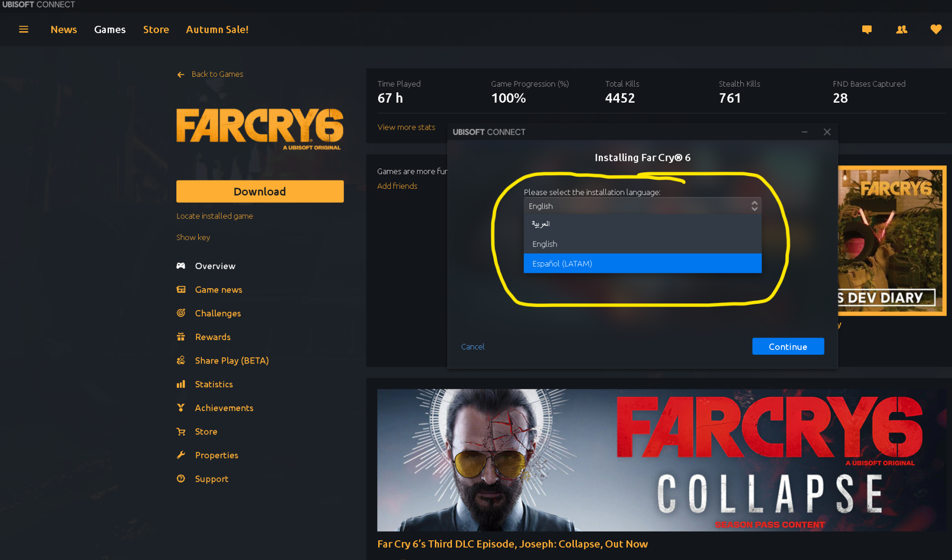Open the News tab
The width and height of the screenshot is (952, 560).
pos(64,30)
